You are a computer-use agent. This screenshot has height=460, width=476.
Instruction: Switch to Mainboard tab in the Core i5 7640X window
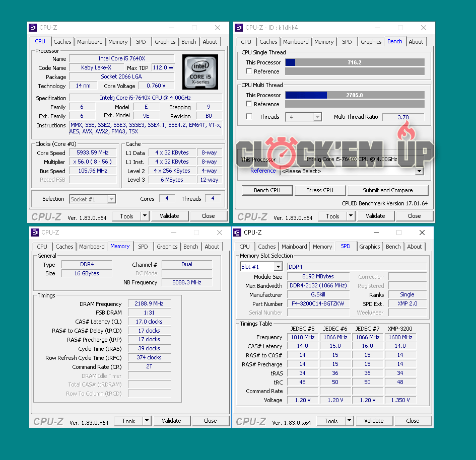90,42
